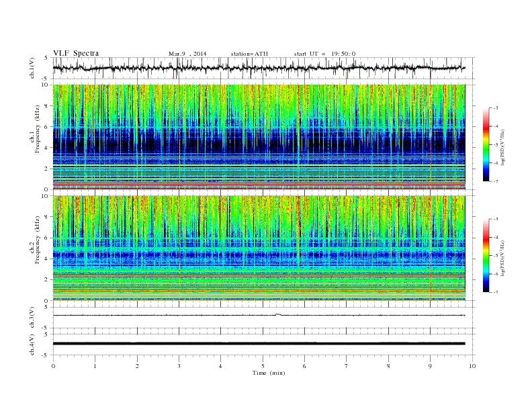Click the time axis tick label '5'
This screenshot has height=411, width=532.
(263, 366)
